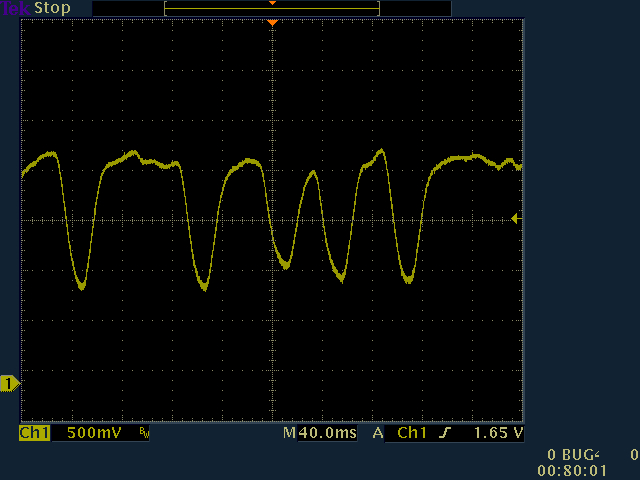Click the Tek logo
The height and width of the screenshot is (480, 640).
(16, 8)
